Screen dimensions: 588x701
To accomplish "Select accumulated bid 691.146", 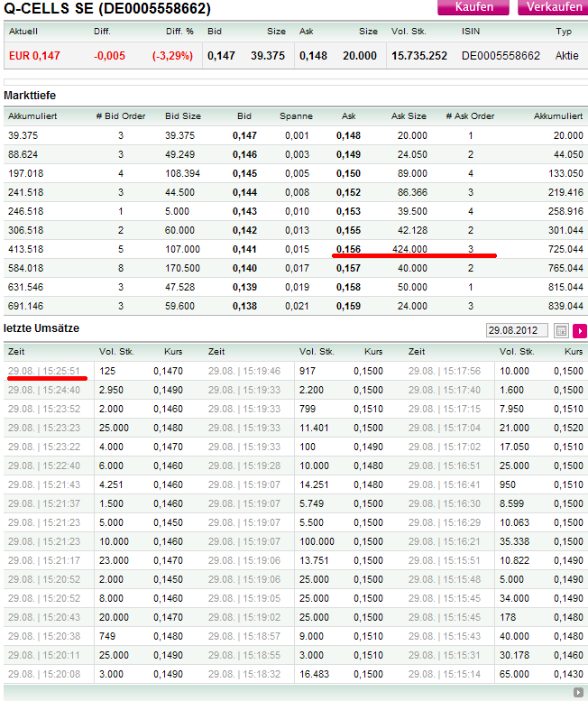I will pos(25,306).
